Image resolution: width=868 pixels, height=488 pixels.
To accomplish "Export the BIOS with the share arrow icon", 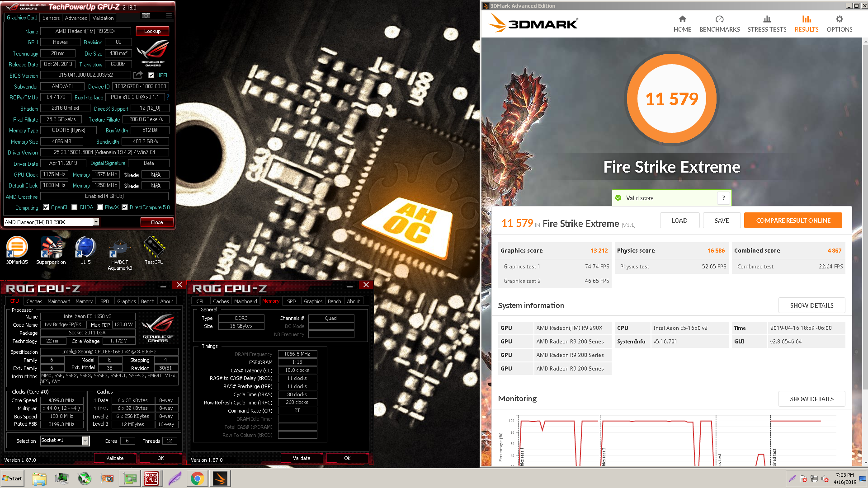I will [138, 75].
